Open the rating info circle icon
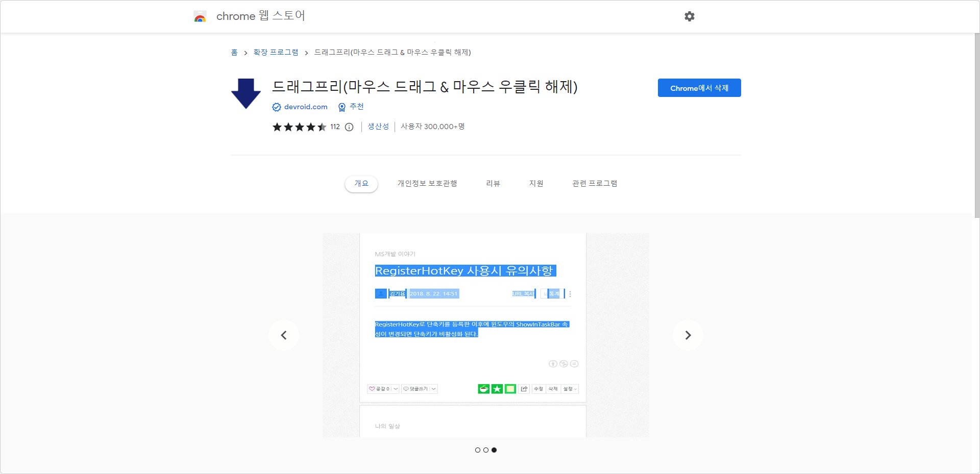The height and width of the screenshot is (474, 980). click(x=349, y=127)
